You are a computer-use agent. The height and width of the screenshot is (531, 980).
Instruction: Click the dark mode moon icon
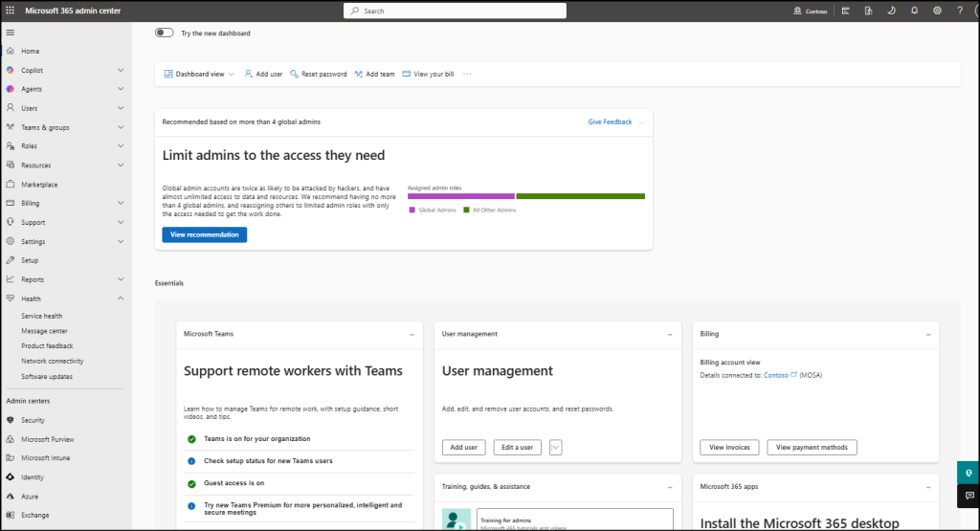point(891,11)
